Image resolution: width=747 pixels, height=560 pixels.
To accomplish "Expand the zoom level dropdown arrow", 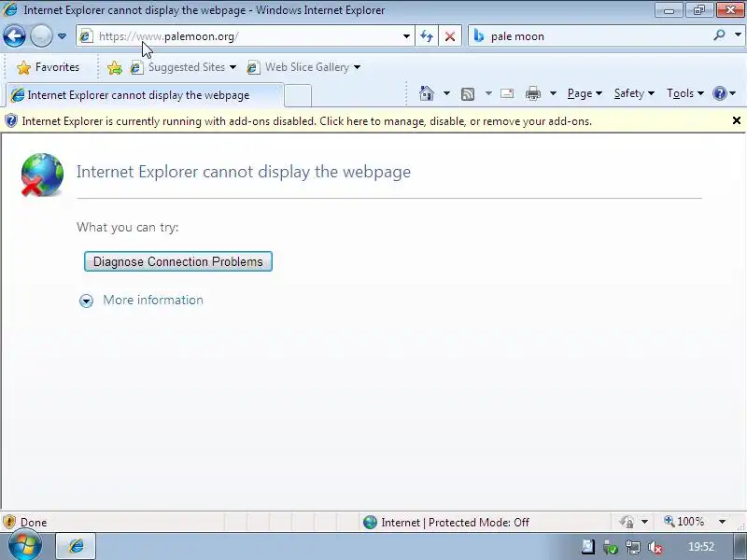I will tap(722, 522).
